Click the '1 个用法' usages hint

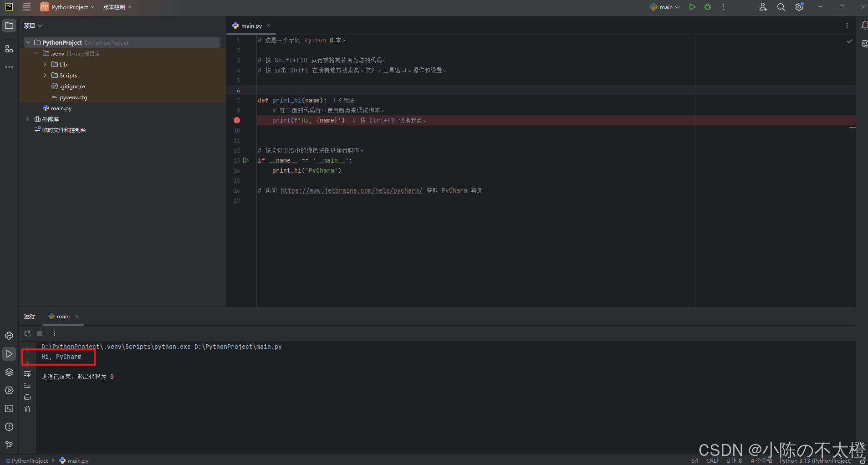[343, 100]
